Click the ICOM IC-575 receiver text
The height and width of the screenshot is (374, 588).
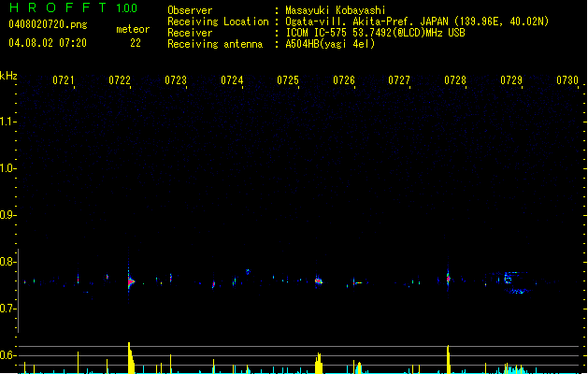375,33
